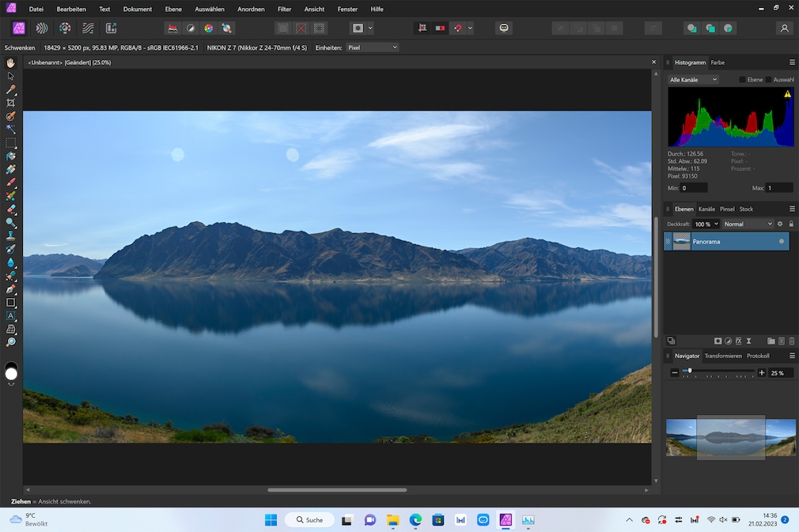Image resolution: width=799 pixels, height=532 pixels.
Task: Select the Rectangular Marquee tool
Action: (11, 142)
